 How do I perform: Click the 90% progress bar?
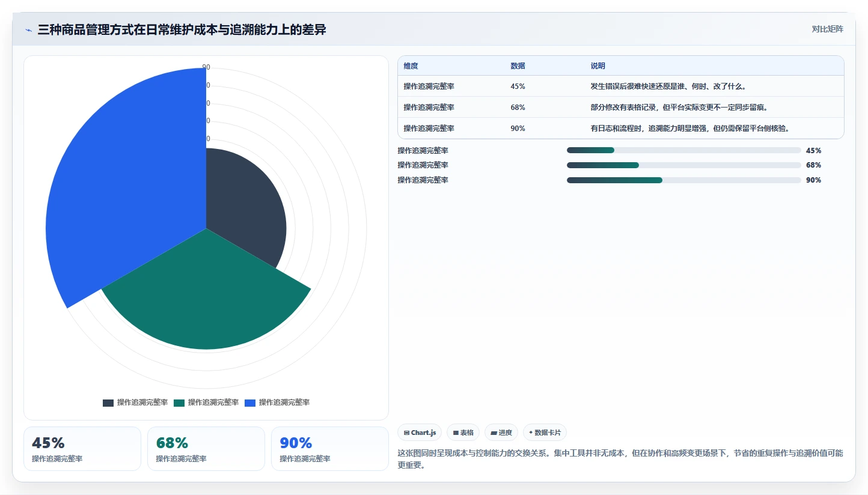click(683, 180)
